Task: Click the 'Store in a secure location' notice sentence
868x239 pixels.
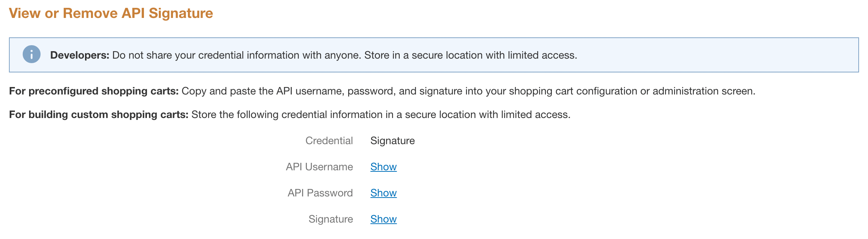Action: pos(471,55)
